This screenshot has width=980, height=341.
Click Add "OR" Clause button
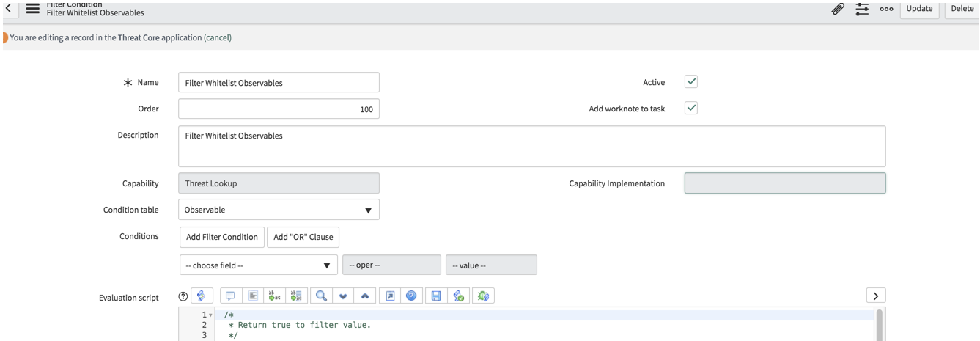(303, 237)
